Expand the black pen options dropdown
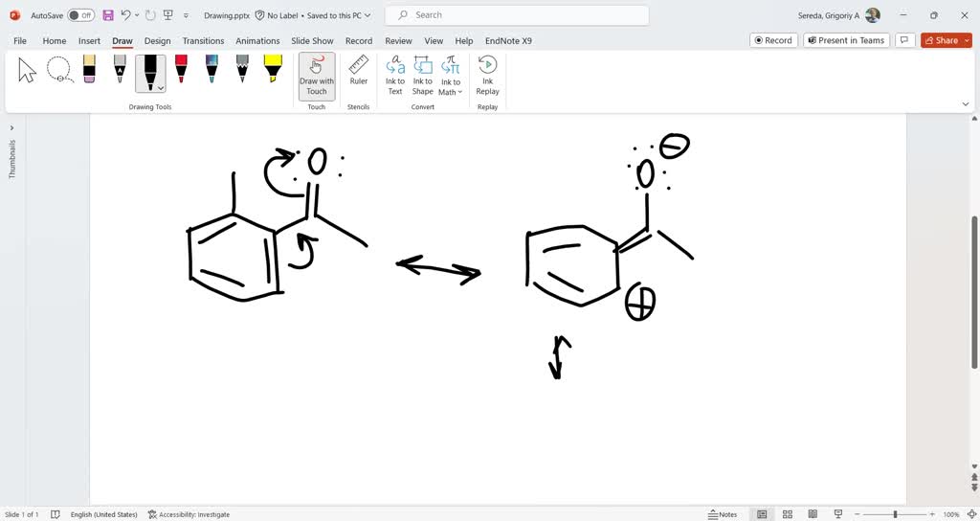Viewport: 980px width, 521px height. tap(161, 88)
